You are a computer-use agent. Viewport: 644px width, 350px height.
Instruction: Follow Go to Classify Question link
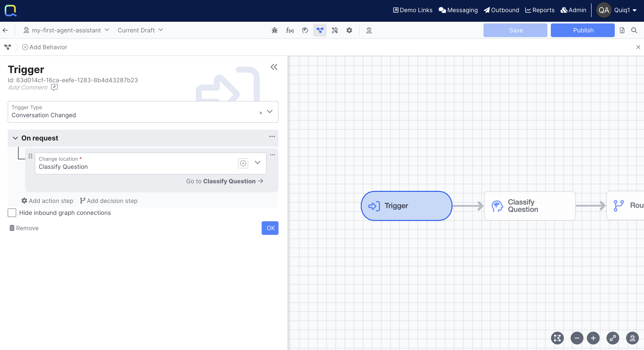click(225, 181)
